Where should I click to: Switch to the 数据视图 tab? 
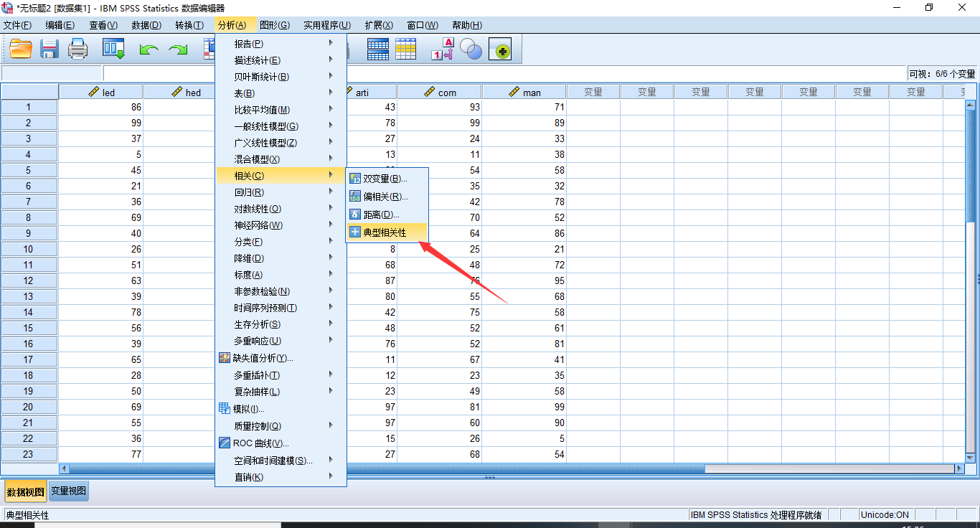[x=26, y=492]
